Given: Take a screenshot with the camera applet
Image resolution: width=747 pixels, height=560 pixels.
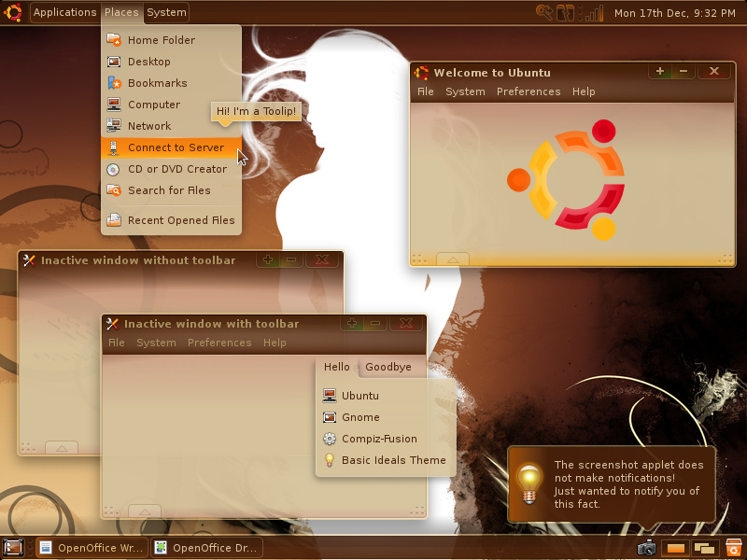Looking at the screenshot, I should (647, 548).
